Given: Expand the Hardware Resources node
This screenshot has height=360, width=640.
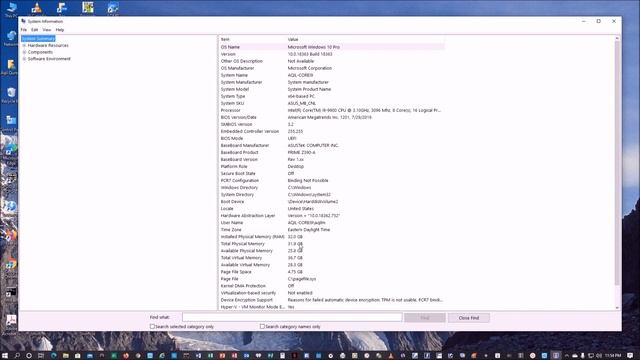Looking at the screenshot, I should (24, 45).
